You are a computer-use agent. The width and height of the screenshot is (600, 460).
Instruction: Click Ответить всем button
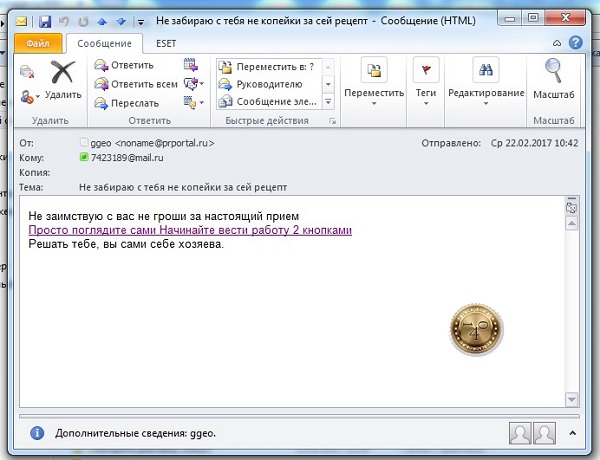[x=136, y=84]
